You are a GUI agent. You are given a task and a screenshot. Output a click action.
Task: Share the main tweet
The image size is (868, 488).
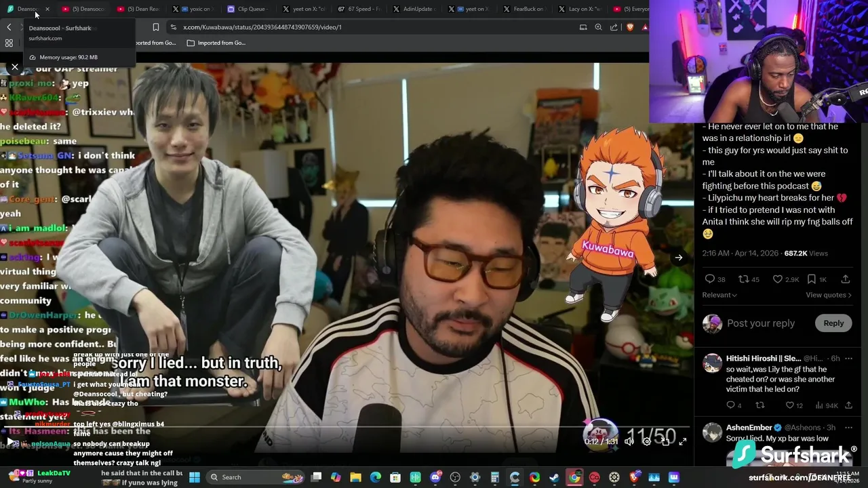point(846,279)
